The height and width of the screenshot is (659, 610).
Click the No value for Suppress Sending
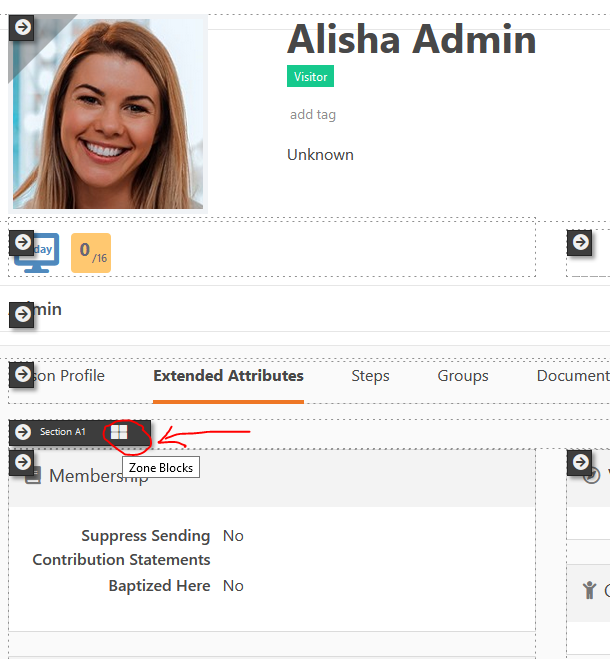(x=233, y=535)
